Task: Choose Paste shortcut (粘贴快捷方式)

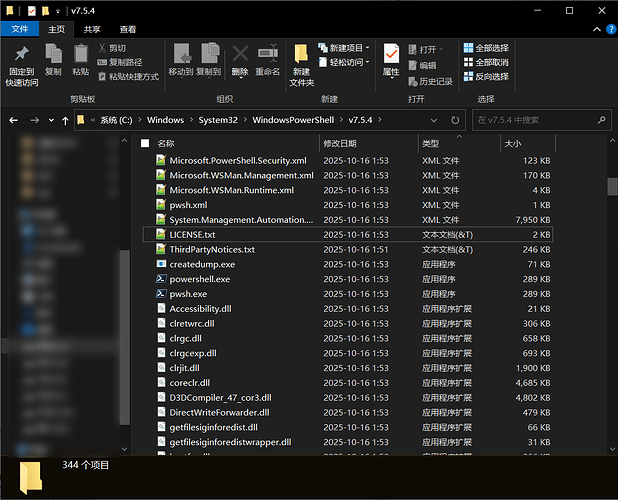Action: coord(128,76)
